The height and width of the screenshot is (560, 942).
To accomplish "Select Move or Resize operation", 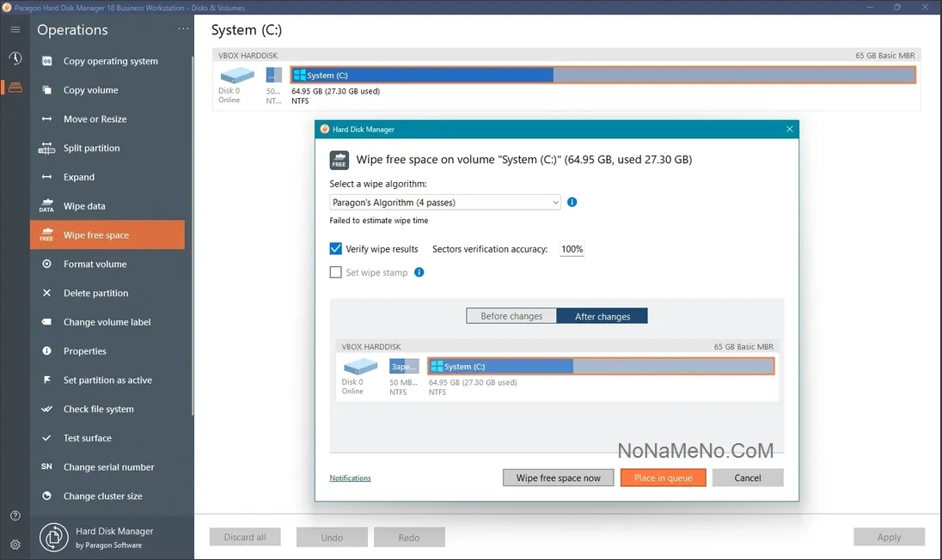I will click(x=107, y=119).
